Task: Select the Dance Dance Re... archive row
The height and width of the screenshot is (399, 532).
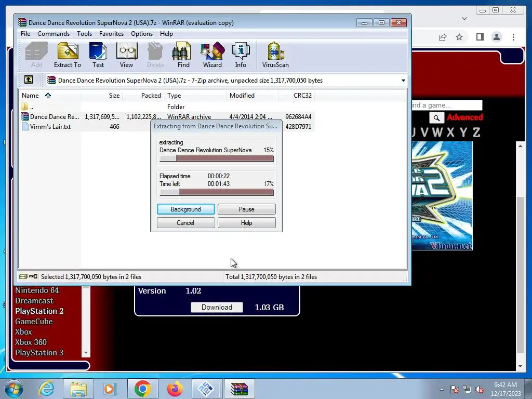Action: point(166,117)
